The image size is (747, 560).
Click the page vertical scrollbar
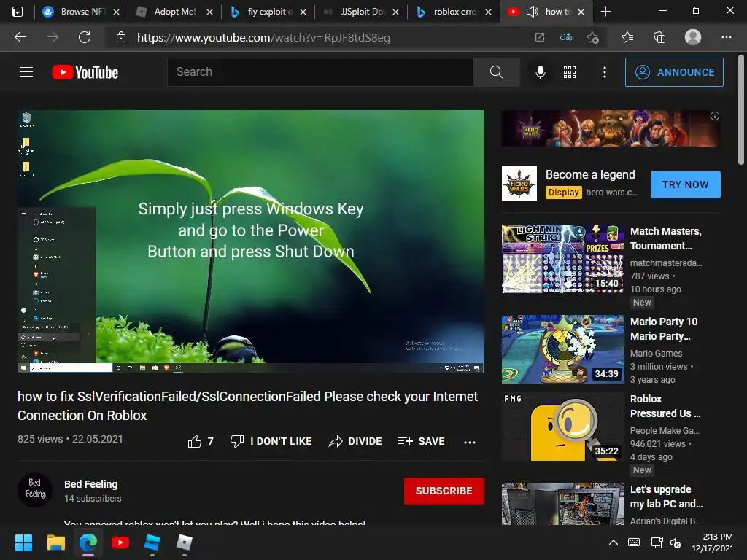click(741, 111)
